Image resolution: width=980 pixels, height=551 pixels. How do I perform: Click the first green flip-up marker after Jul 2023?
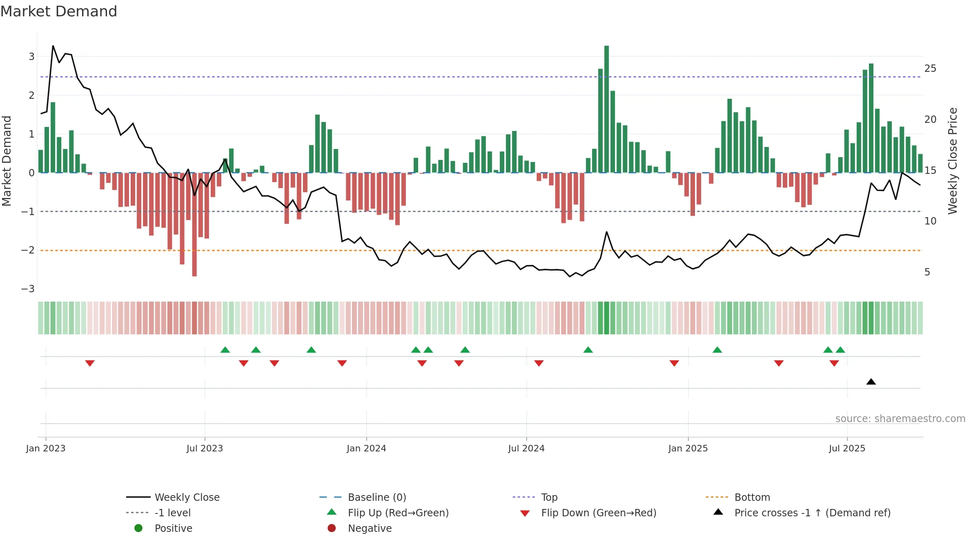click(225, 350)
